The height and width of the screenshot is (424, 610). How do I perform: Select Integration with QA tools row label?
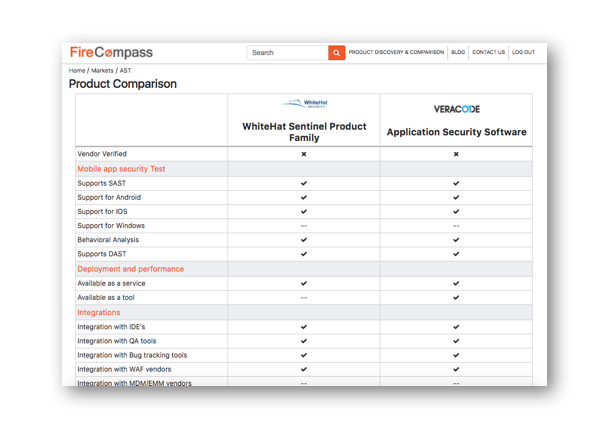(117, 341)
